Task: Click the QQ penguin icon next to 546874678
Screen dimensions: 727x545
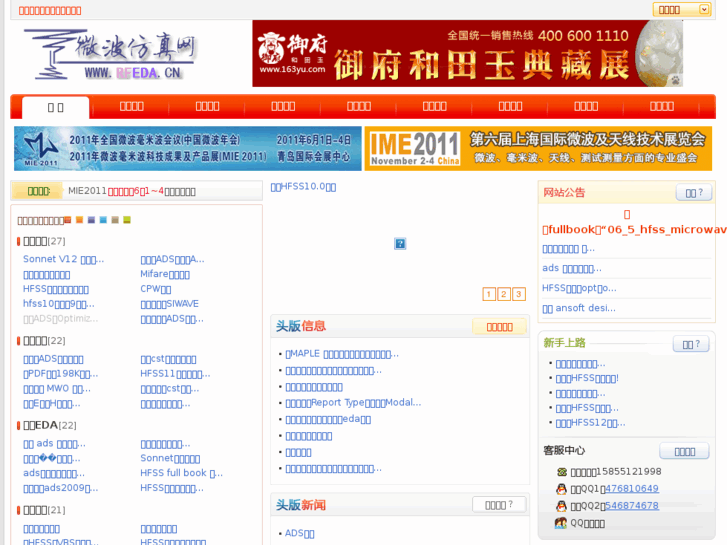Action: [x=561, y=506]
